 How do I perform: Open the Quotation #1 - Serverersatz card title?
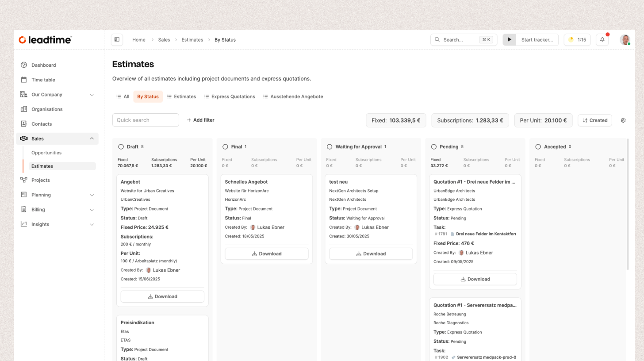tap(475, 305)
